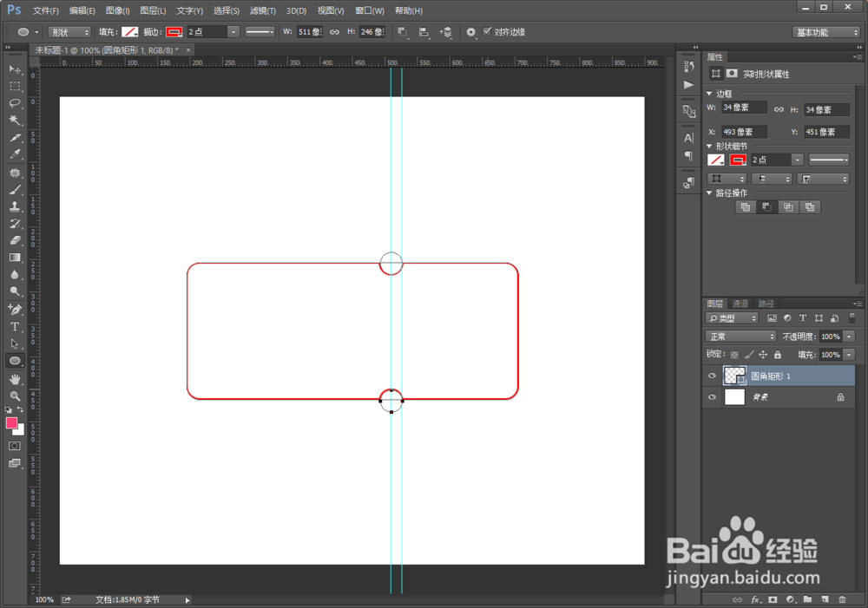Image resolution: width=868 pixels, height=608 pixels.
Task: Hide the 圆角矩形 1 layer
Action: pos(712,376)
